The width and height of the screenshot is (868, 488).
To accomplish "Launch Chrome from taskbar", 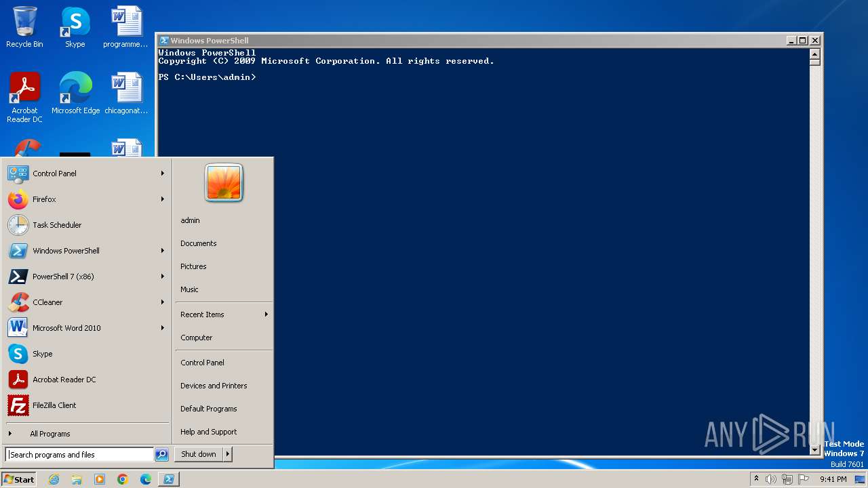I will (x=123, y=479).
